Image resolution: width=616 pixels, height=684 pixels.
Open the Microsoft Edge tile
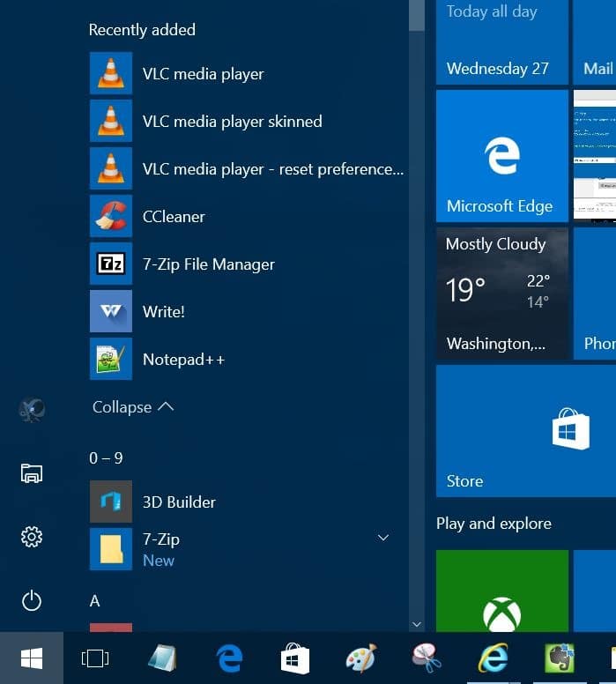(502, 156)
